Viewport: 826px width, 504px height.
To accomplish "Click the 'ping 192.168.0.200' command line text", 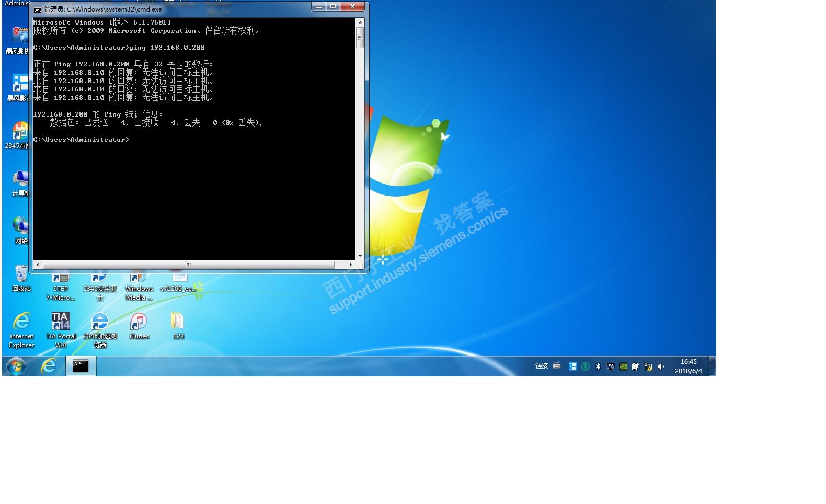I will (167, 48).
